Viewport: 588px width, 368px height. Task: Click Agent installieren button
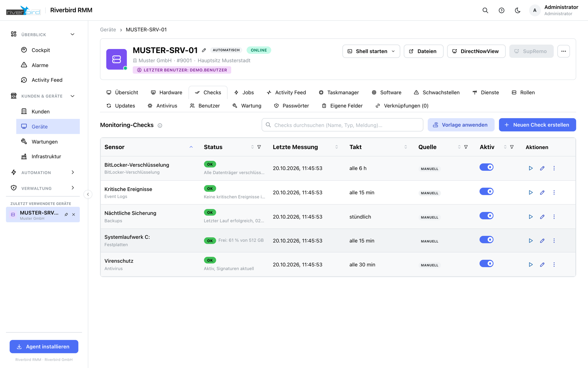tap(44, 347)
